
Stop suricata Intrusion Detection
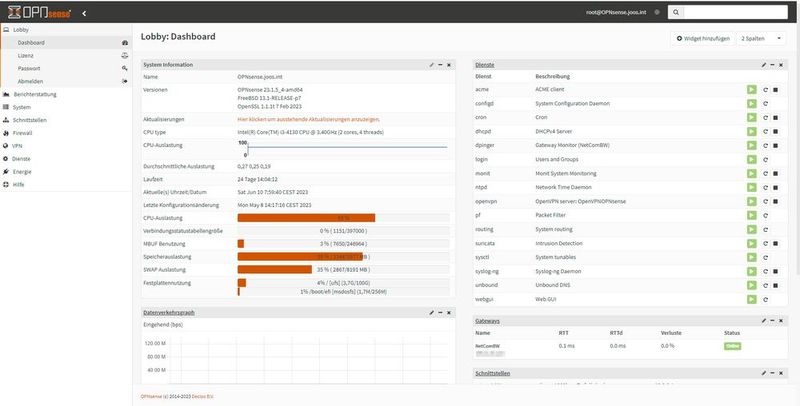pos(775,244)
